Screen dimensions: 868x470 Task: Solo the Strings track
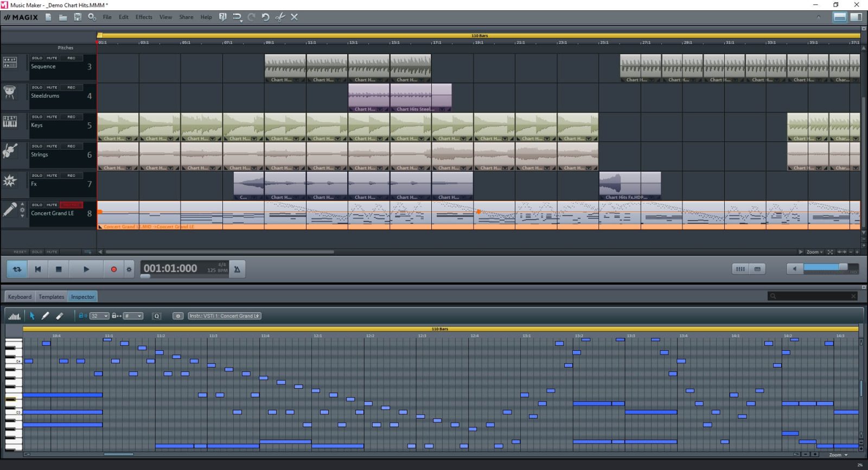coord(37,146)
